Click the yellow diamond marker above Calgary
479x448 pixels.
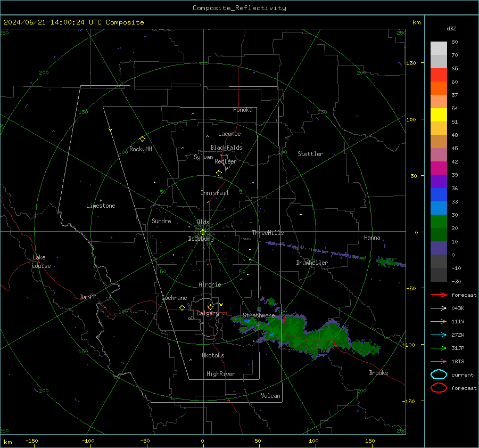(x=210, y=307)
